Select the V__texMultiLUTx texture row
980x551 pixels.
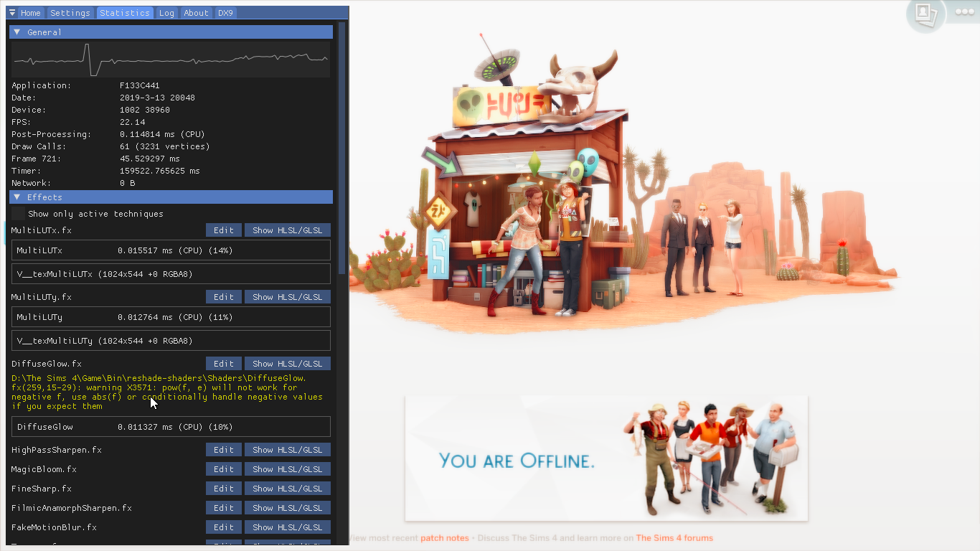(171, 274)
